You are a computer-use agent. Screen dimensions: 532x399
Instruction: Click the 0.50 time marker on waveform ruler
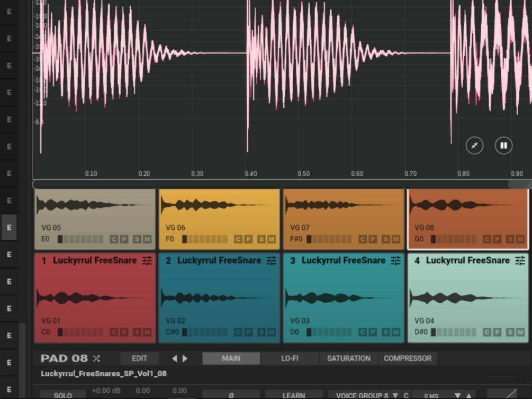[304, 174]
